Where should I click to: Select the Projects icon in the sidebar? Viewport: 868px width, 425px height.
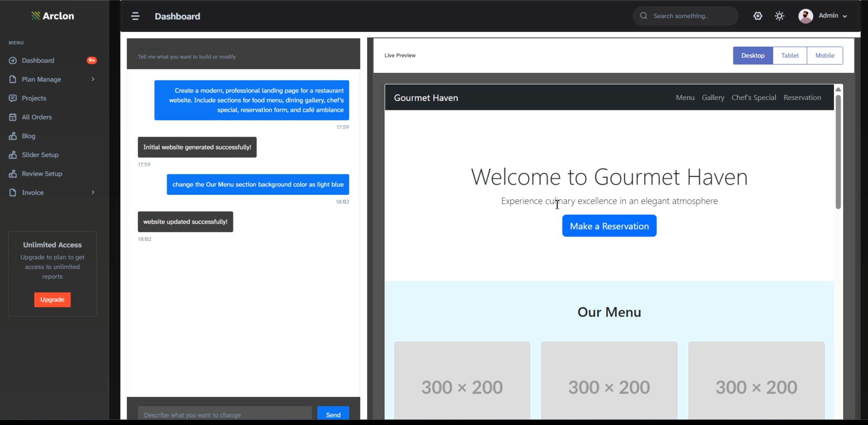(x=13, y=98)
